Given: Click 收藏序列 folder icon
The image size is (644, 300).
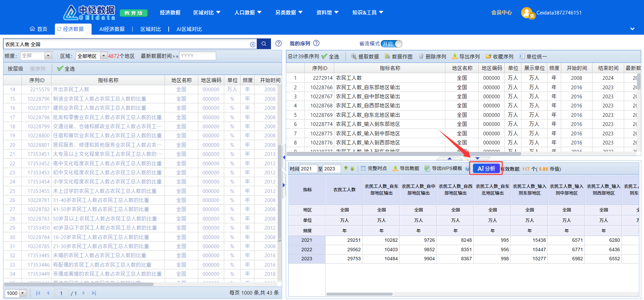Looking at the screenshot, I should [x=488, y=57].
